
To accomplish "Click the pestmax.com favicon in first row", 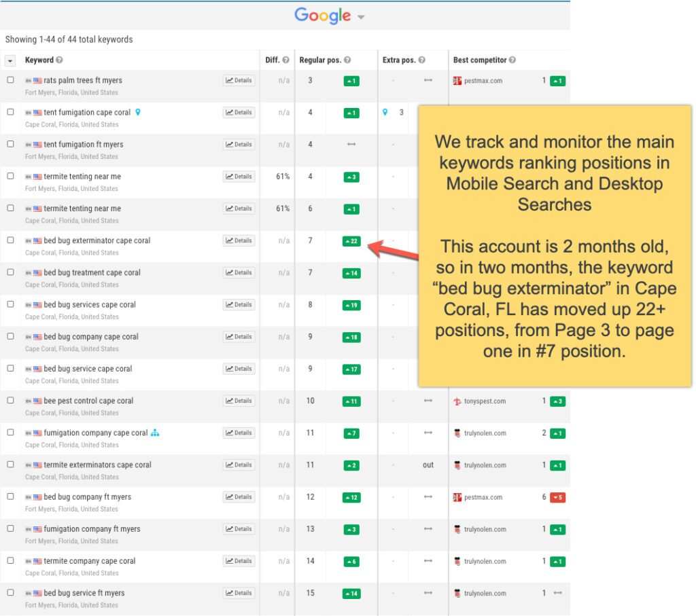I will [x=457, y=81].
